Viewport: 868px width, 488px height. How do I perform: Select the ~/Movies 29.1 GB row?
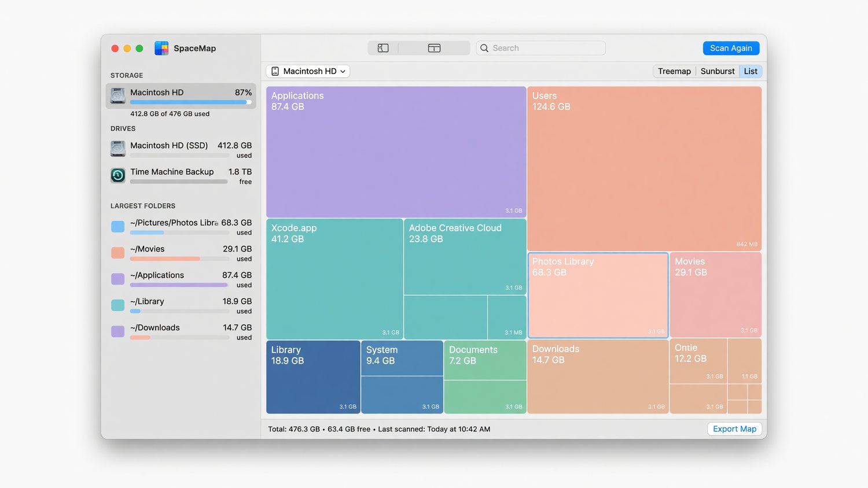pos(181,253)
